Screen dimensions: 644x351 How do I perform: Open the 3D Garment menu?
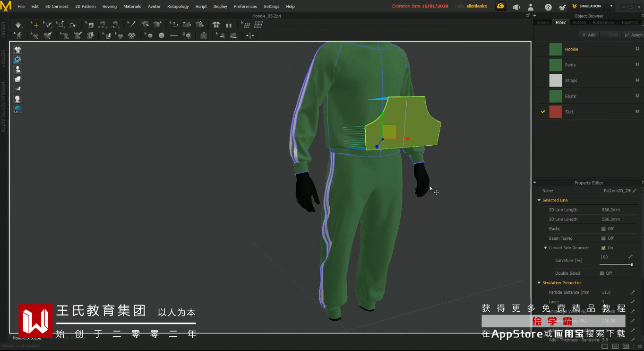click(57, 7)
